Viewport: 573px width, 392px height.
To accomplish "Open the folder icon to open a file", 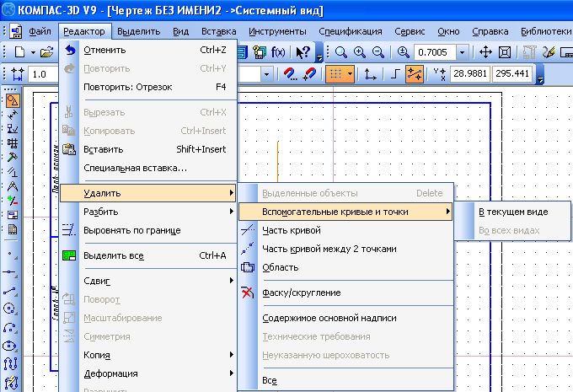I will 47,52.
